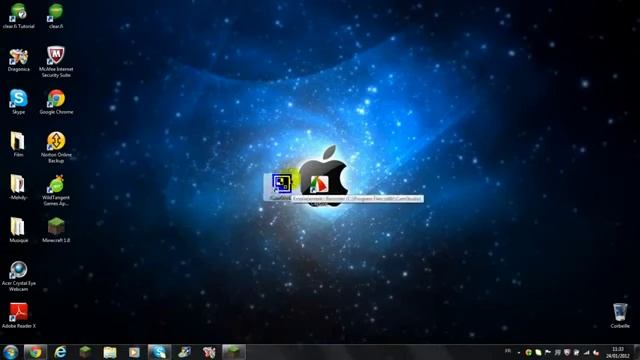Open the Dragonica desktop shortcut
Image resolution: width=640 pixels, height=360 pixels.
click(x=18, y=60)
